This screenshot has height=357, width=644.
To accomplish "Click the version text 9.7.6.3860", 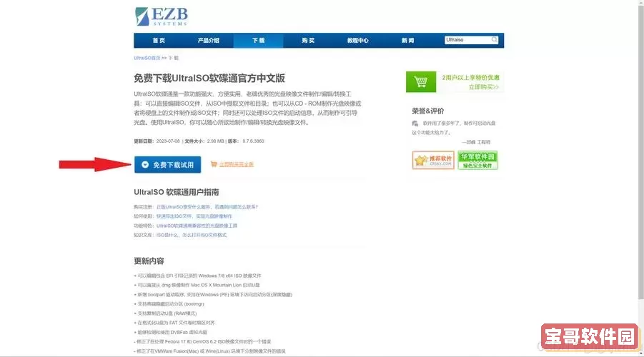I will tap(253, 141).
